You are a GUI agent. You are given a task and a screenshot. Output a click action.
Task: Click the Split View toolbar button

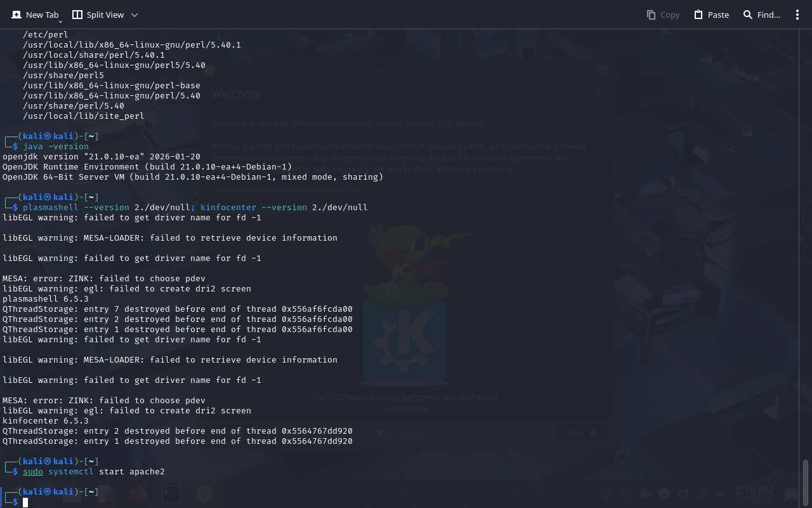pyautogui.click(x=98, y=15)
